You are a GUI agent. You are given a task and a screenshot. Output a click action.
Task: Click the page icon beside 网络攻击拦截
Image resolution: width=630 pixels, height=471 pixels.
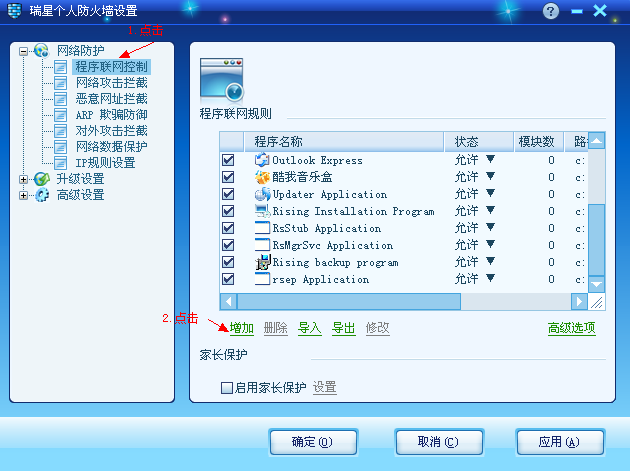(60, 83)
